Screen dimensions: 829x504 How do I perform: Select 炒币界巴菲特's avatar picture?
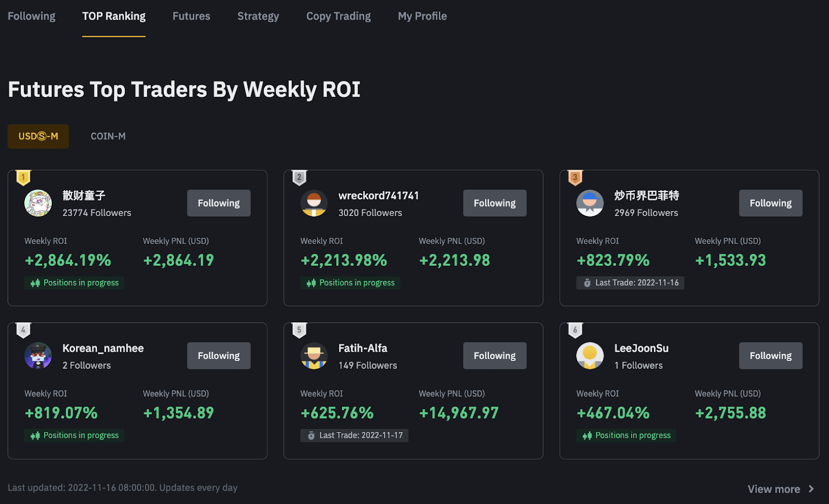pyautogui.click(x=589, y=203)
